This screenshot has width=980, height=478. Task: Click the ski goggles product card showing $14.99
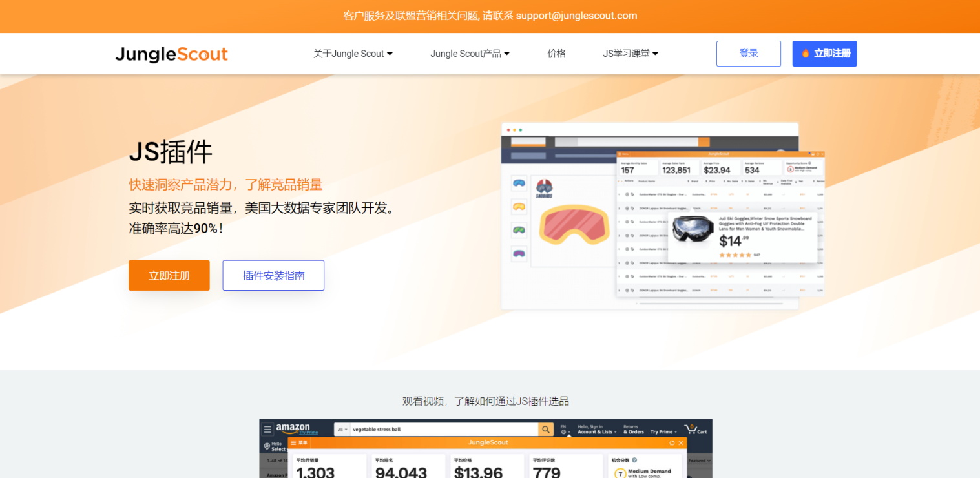point(742,237)
